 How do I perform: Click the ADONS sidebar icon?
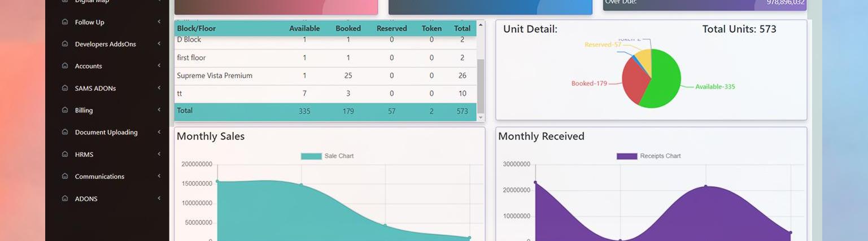click(65, 199)
